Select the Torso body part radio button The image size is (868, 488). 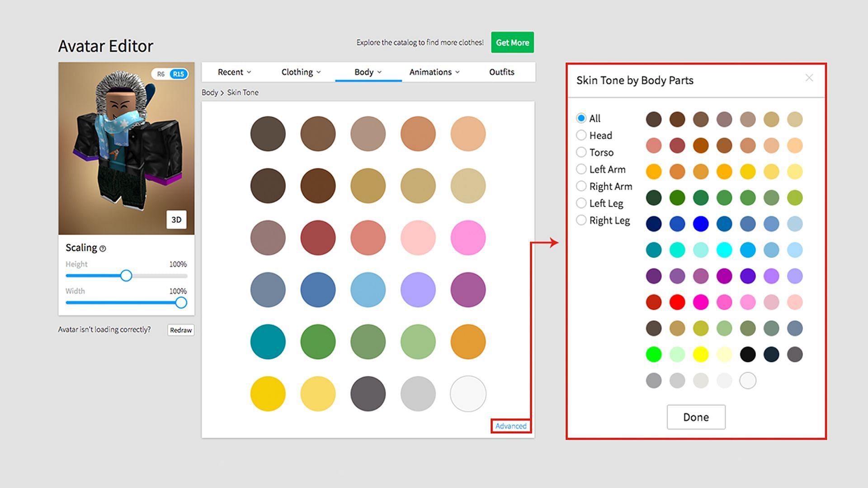582,152
